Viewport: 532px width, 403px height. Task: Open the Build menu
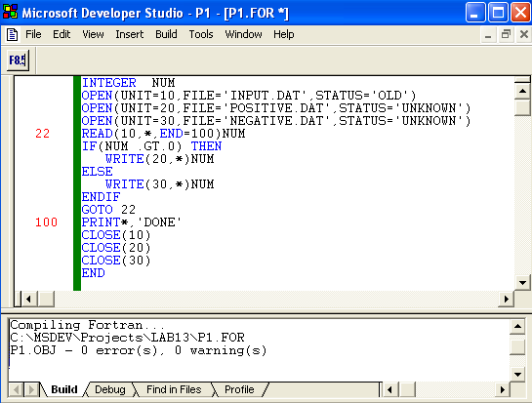pos(166,34)
